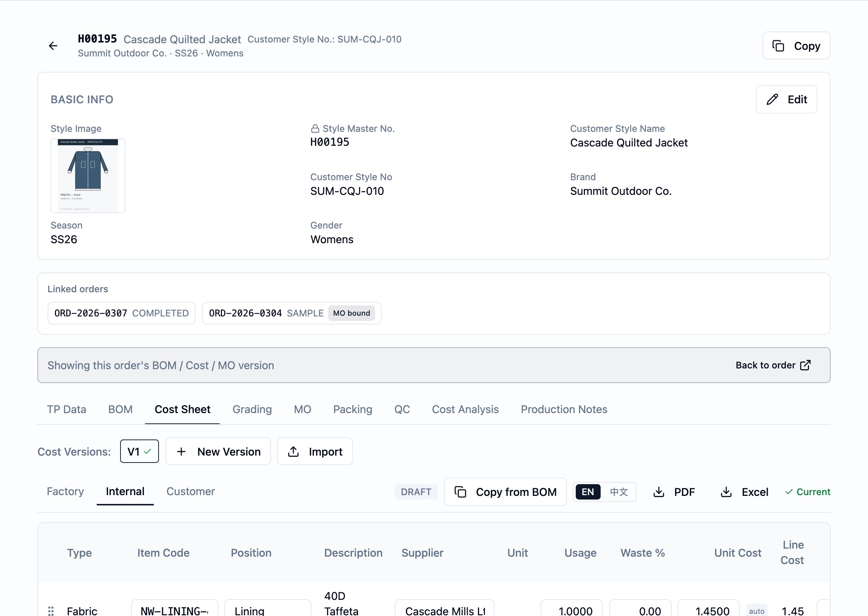Switch to the Factory sub-tab

(65, 491)
